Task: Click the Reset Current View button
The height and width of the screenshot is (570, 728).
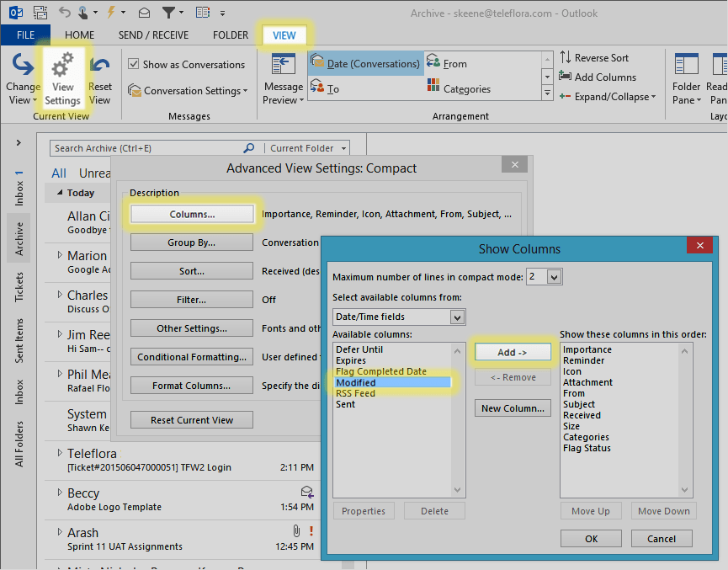Action: pos(192,420)
